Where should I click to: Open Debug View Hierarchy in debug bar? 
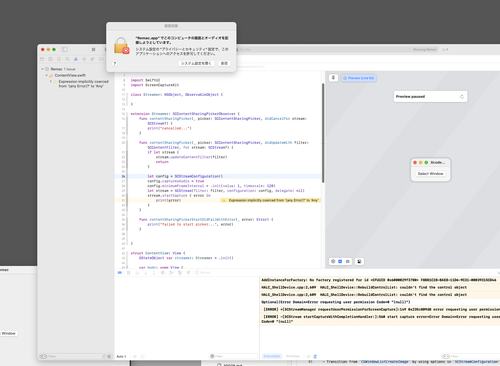(x=163, y=273)
